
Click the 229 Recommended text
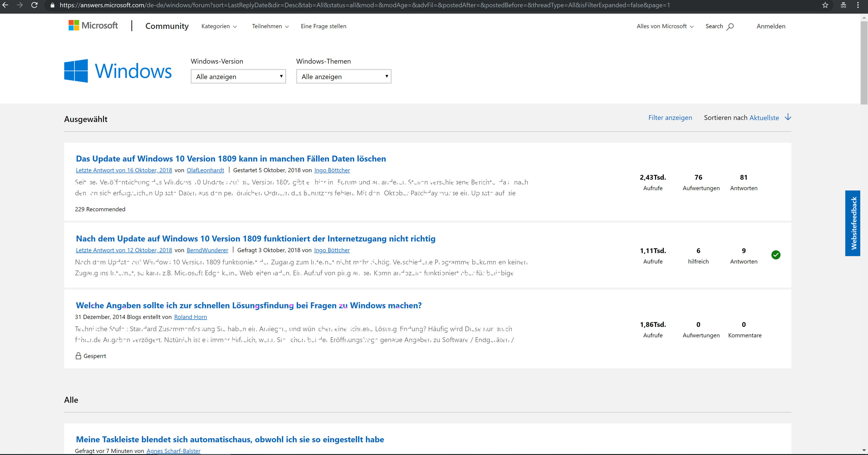(100, 209)
